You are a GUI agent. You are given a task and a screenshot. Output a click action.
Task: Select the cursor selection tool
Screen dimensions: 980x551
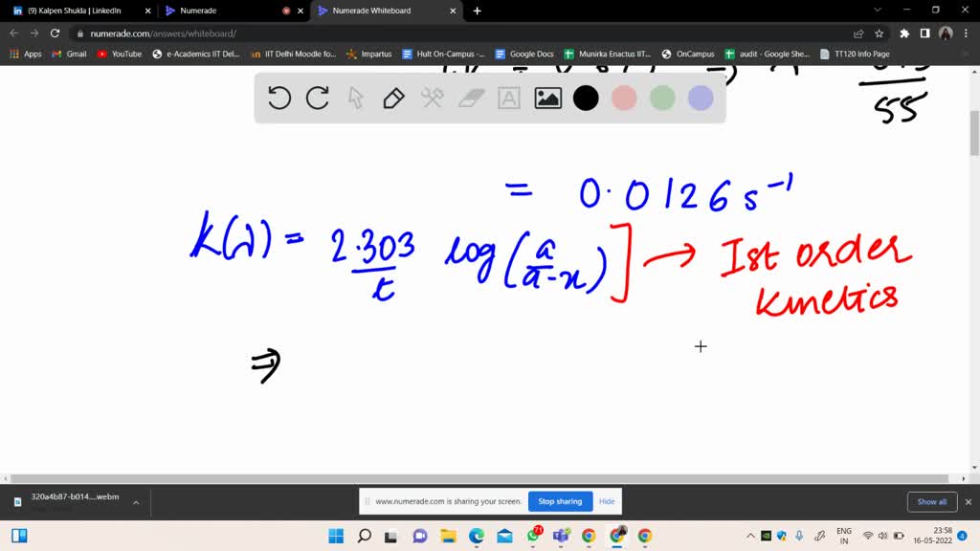[355, 98]
